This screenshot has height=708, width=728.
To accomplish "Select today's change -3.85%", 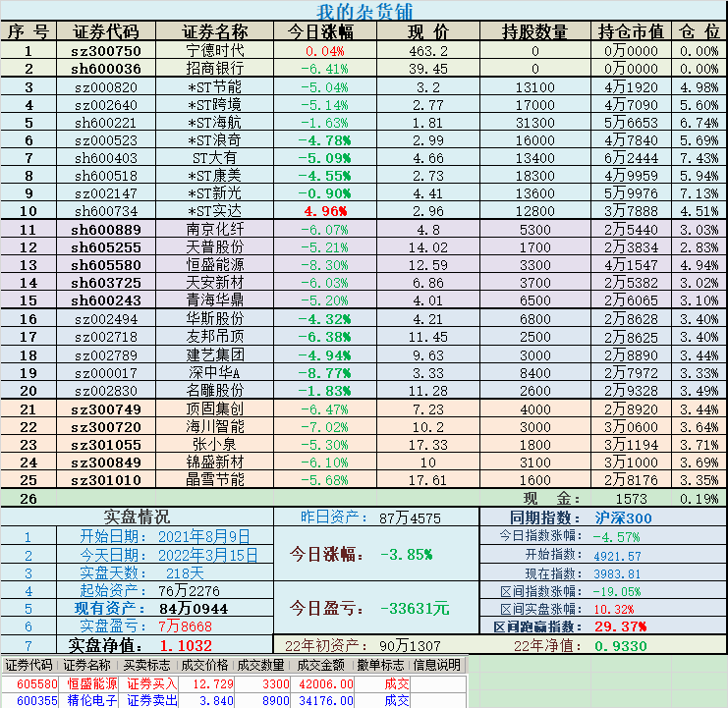I will tap(407, 555).
